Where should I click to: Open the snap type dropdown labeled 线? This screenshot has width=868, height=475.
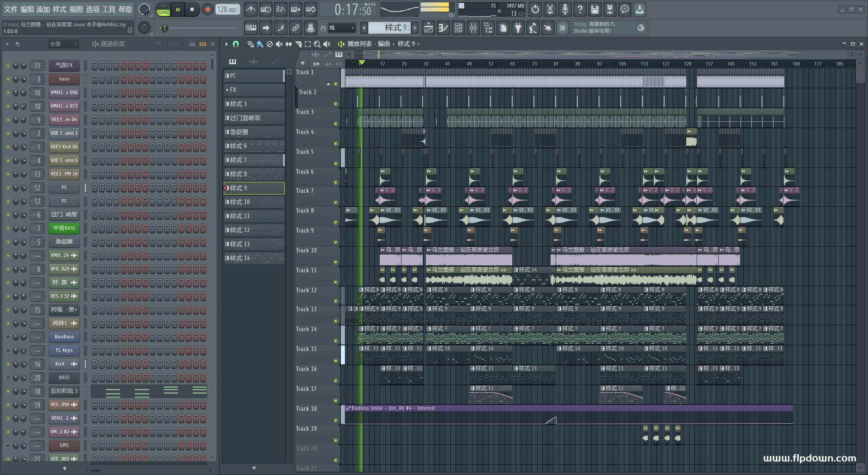coord(341,28)
